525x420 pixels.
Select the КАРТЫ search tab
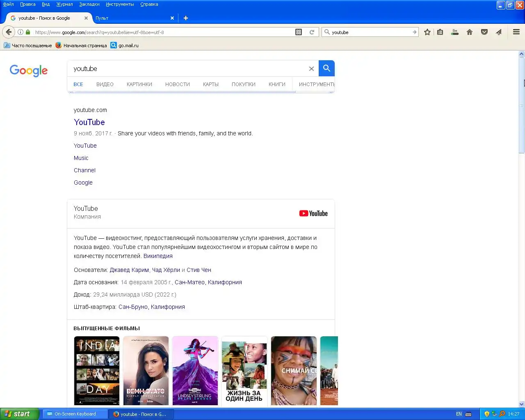211,84
